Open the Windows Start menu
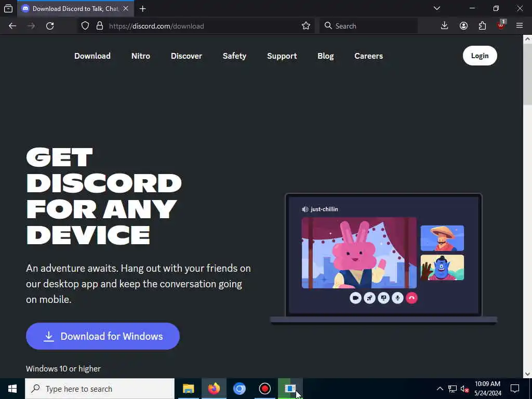532x399 pixels. click(x=12, y=389)
